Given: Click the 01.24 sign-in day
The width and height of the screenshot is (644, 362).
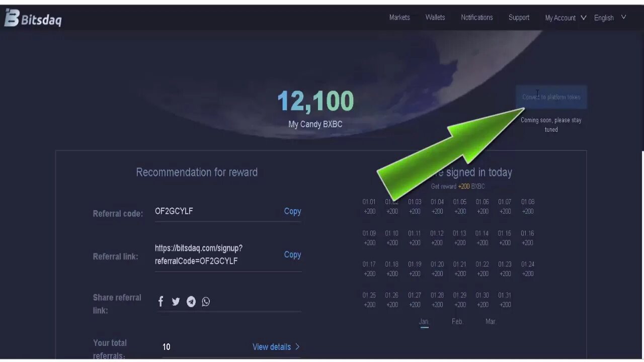Looking at the screenshot, I should (x=528, y=269).
